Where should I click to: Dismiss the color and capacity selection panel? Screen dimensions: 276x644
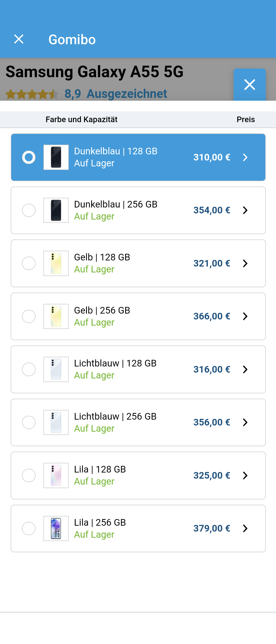pos(249,85)
